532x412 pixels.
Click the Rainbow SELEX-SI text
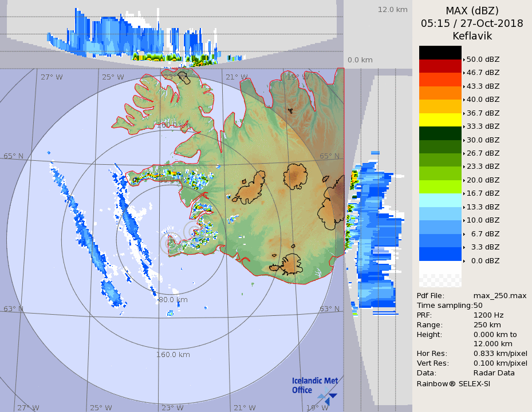tap(453, 383)
